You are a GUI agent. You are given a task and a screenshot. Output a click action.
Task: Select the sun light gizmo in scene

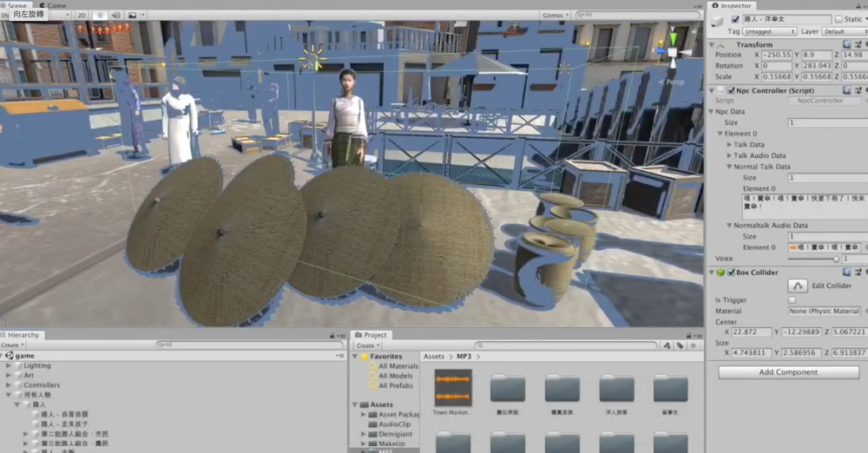tap(312, 59)
